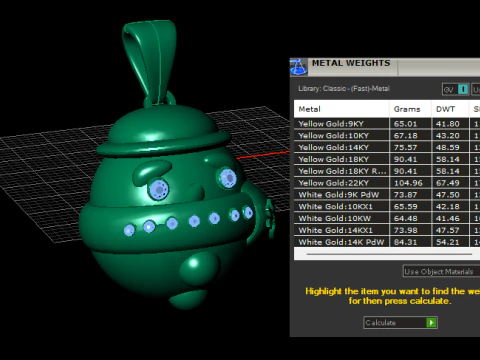The height and width of the screenshot is (360, 480).
Task: Click the left eye gem on the model
Action: point(159,189)
